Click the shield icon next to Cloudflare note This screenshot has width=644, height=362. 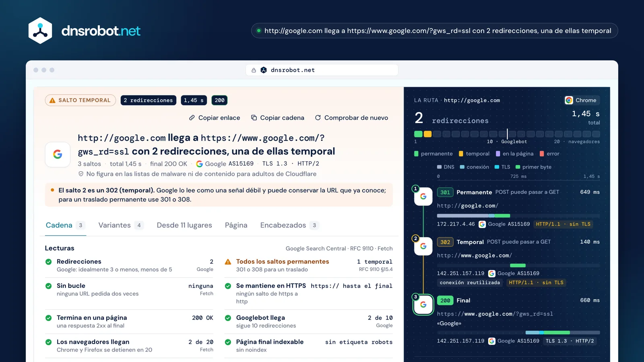click(x=81, y=174)
